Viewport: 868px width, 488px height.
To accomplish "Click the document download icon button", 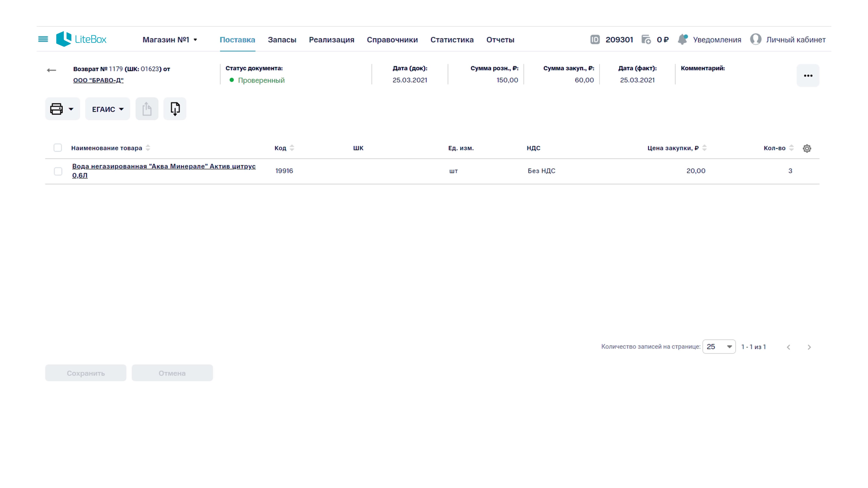I will click(x=175, y=109).
